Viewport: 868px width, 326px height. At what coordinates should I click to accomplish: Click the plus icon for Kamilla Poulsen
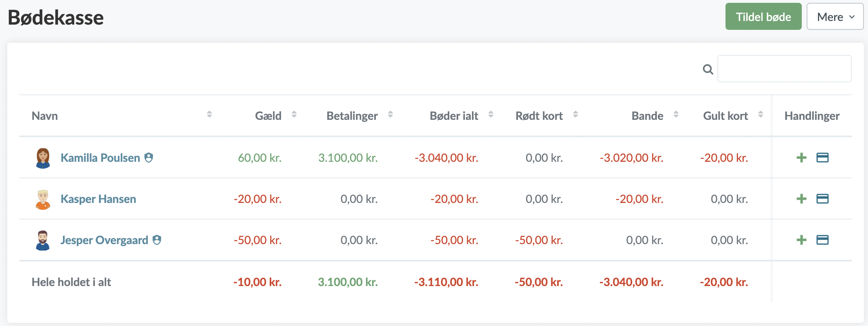click(x=801, y=158)
